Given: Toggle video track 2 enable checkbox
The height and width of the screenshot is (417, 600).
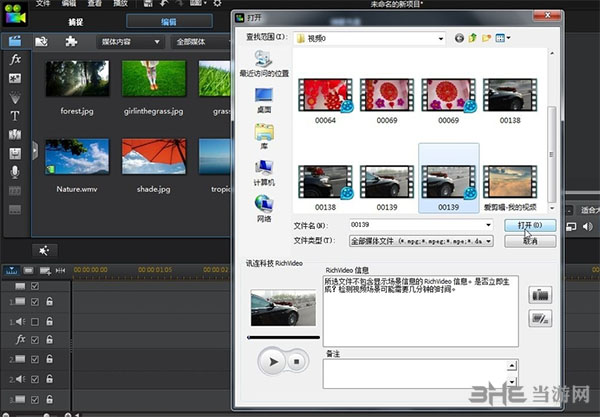Looking at the screenshot, I should (x=35, y=359).
